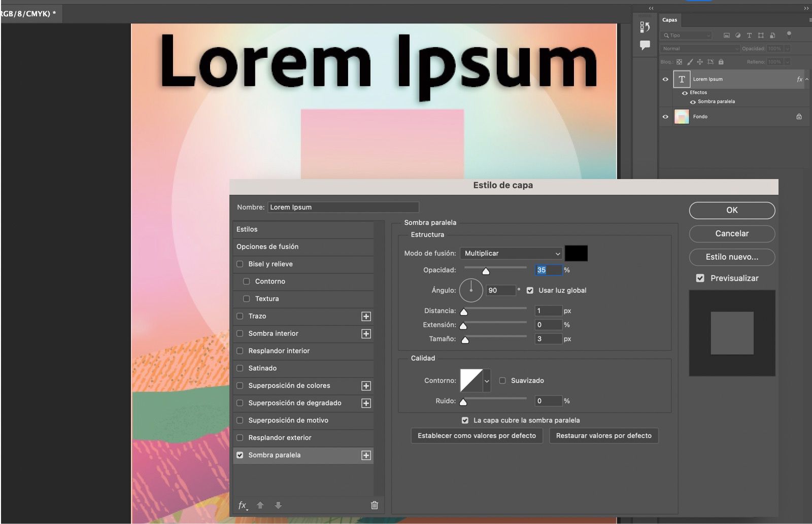This screenshot has width=812, height=524.
Task: Open the Comments panel icon
Action: coord(645,45)
